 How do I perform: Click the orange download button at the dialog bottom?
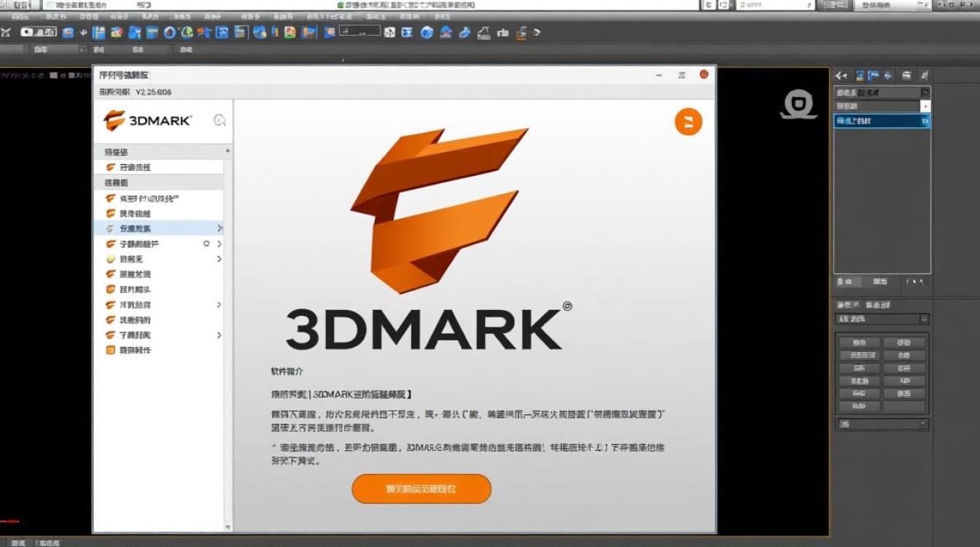[421, 489]
